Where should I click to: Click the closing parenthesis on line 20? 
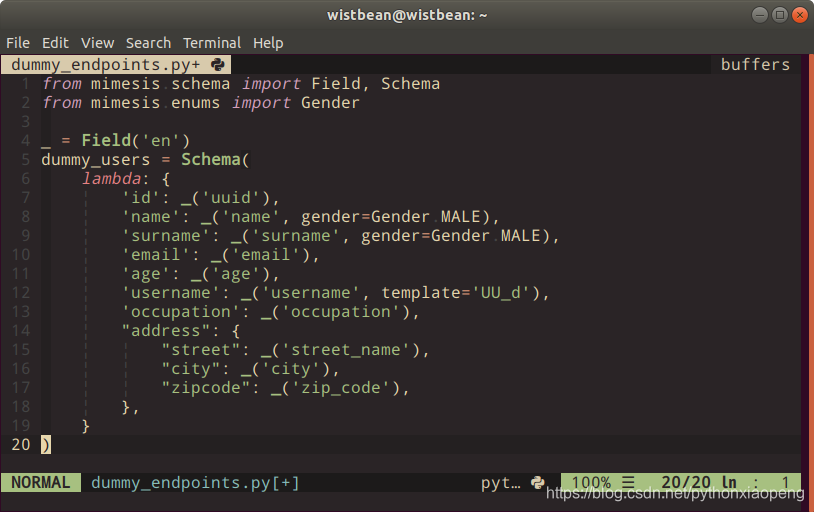(x=46, y=445)
